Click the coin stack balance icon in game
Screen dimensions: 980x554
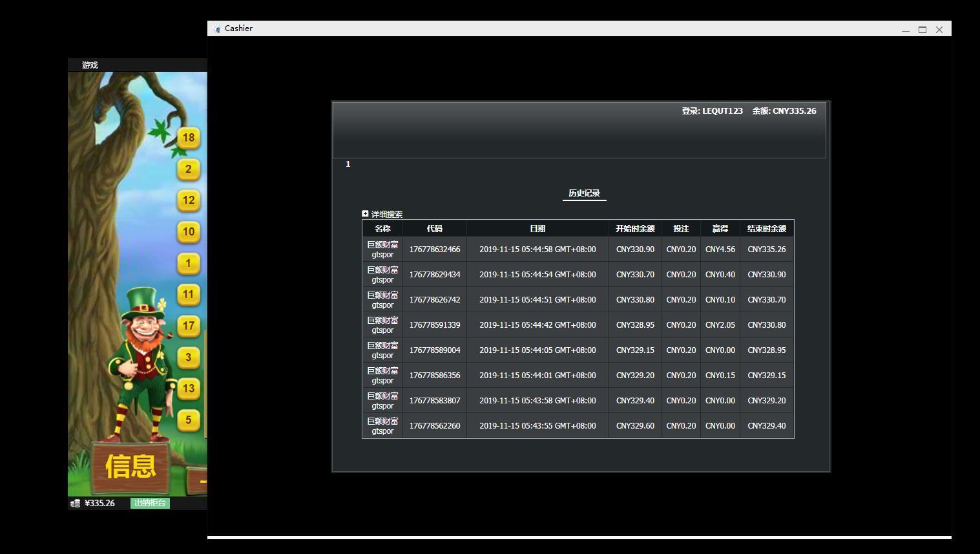click(75, 503)
